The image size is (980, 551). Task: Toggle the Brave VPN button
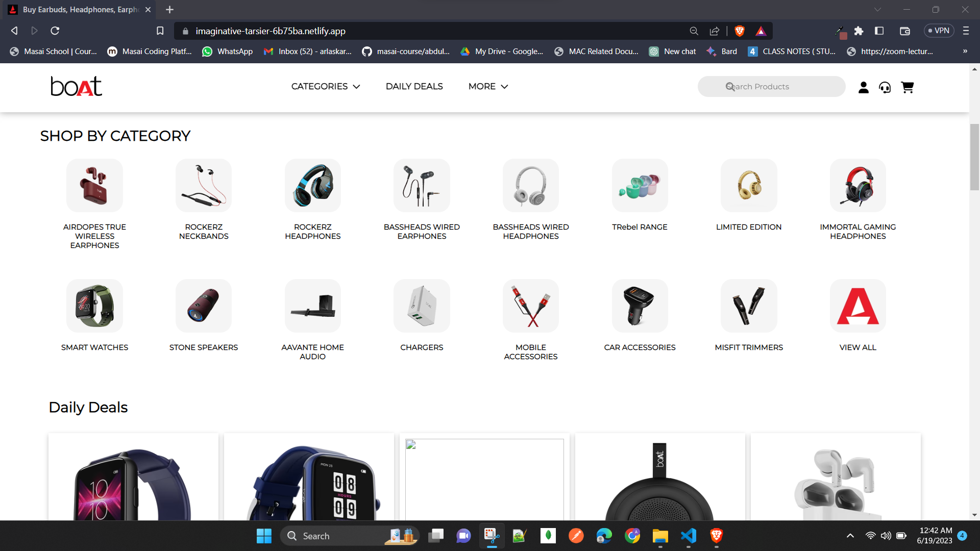[x=939, y=31]
